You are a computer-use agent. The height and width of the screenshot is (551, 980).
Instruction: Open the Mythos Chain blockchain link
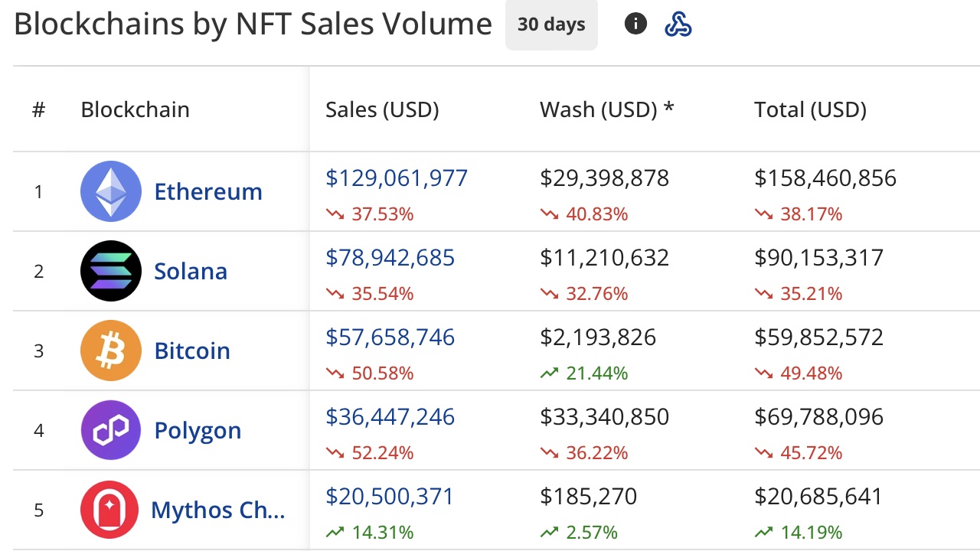(218, 510)
